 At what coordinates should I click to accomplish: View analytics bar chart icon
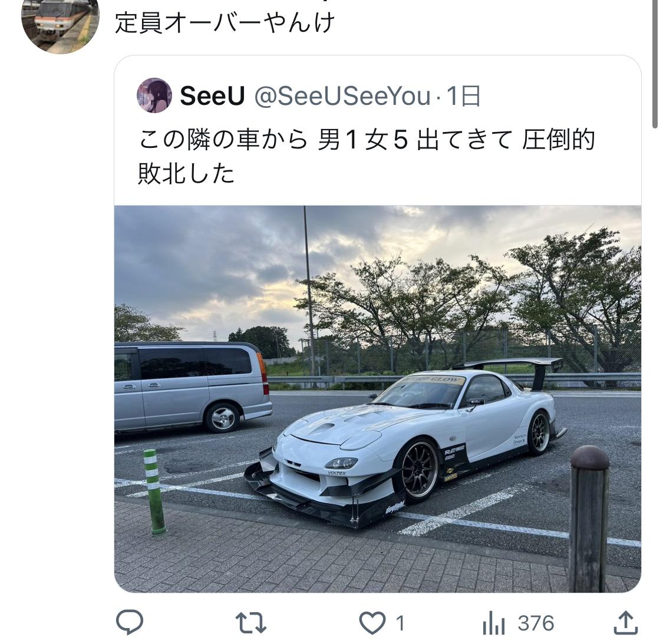(493, 623)
